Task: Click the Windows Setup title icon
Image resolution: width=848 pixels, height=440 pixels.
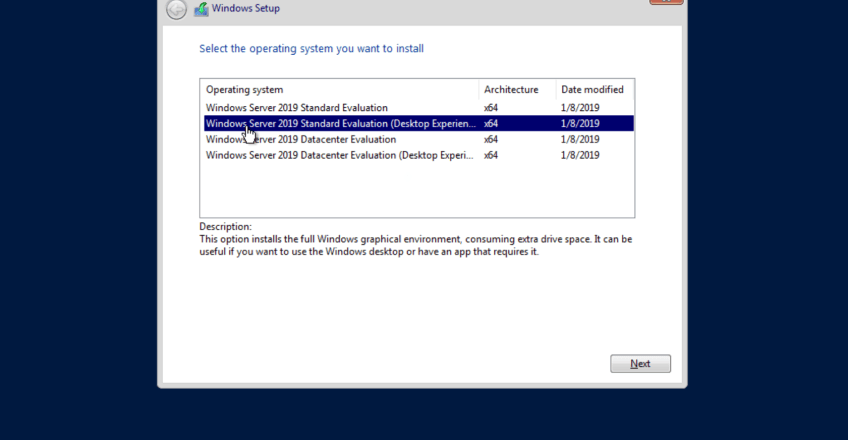Action: point(201,9)
